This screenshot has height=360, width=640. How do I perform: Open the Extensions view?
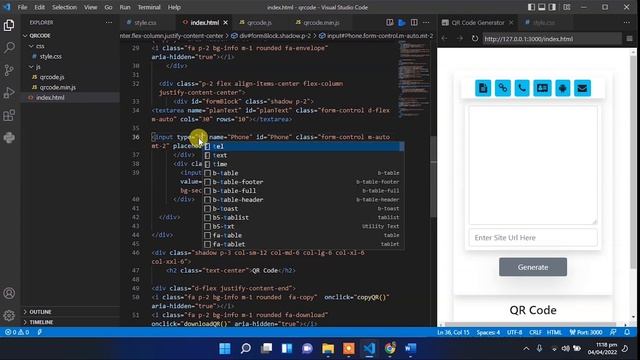point(9,115)
